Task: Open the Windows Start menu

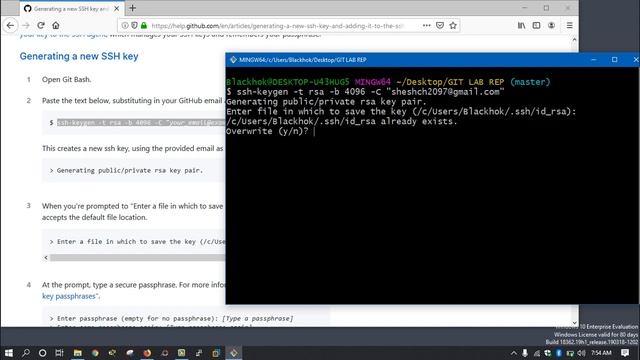Action: pos(9,353)
